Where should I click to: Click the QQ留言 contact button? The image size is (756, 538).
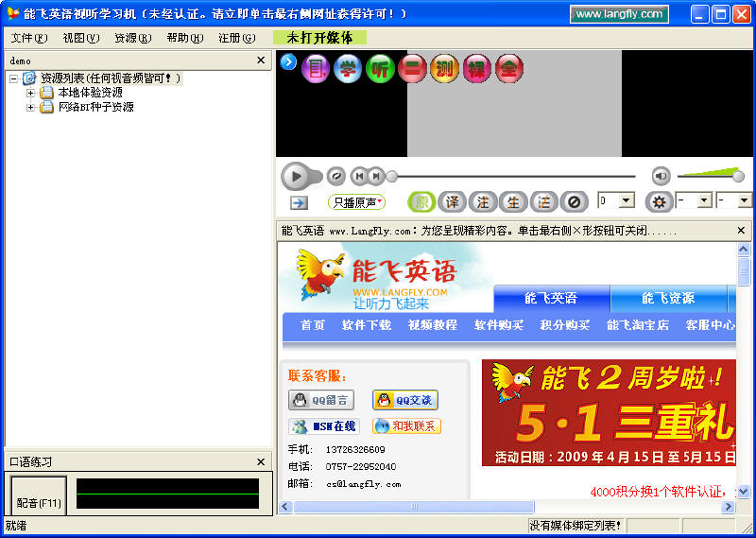pos(321,400)
